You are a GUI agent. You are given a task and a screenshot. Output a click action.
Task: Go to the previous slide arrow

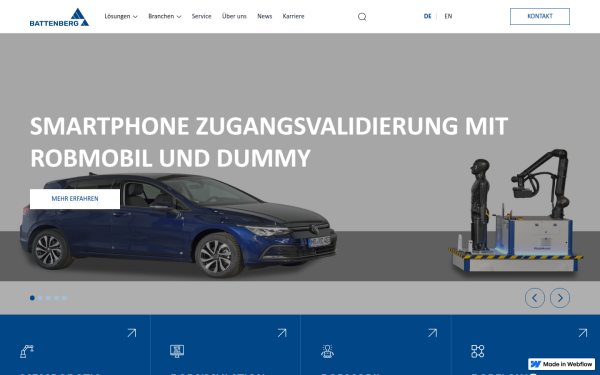pos(535,298)
